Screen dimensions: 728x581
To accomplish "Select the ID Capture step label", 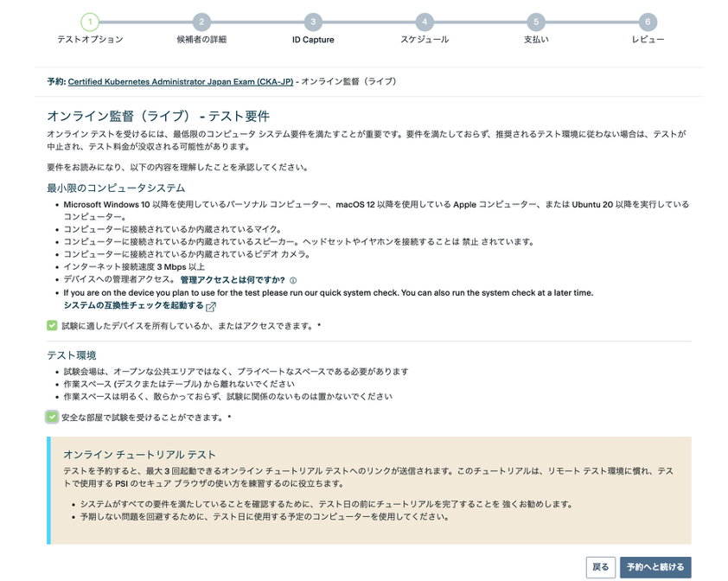I will point(313,40).
